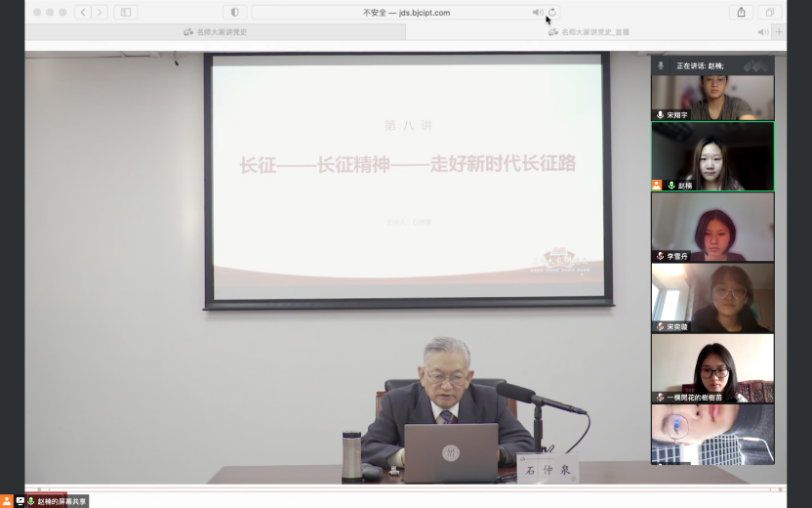
Task: Click the privacy shield icon
Action: (x=234, y=13)
